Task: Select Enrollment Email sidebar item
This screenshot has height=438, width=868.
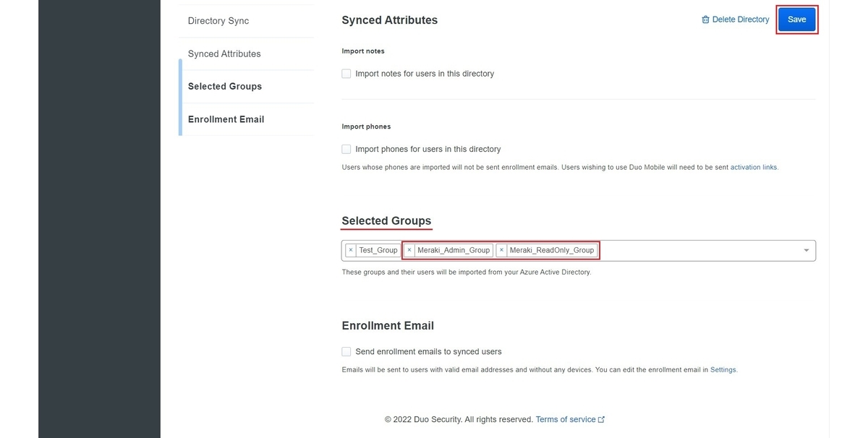Action: (x=226, y=119)
